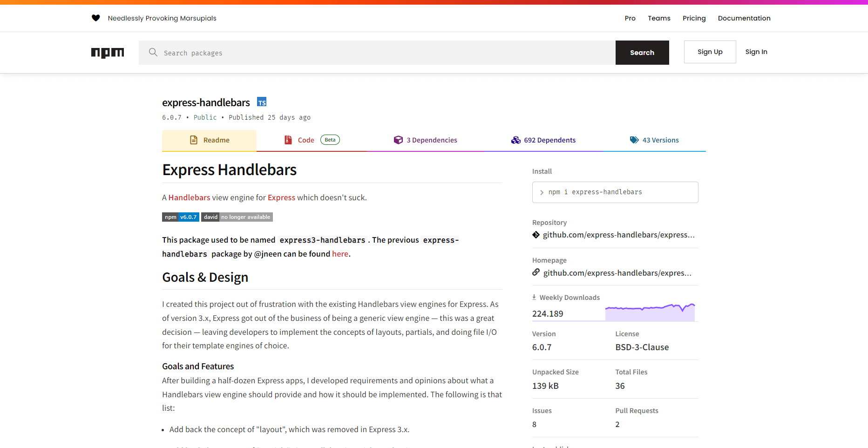868x448 pixels.
Task: Click the homepage chain link icon
Action: (536, 272)
